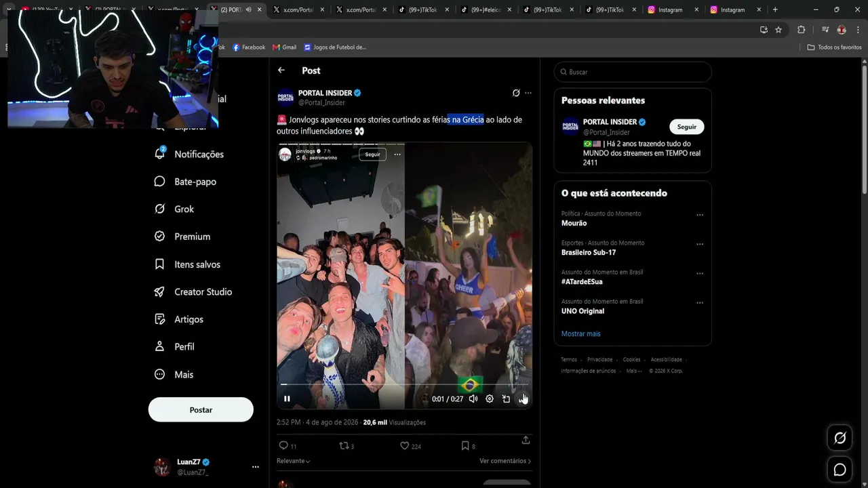The width and height of the screenshot is (868, 488).
Task: Open the Brasileiro Sub-17 trending topic
Action: coord(589,252)
